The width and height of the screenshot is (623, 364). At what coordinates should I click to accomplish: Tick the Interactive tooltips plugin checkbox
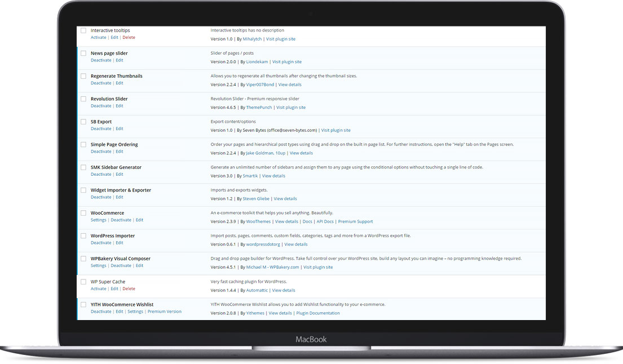click(x=83, y=30)
